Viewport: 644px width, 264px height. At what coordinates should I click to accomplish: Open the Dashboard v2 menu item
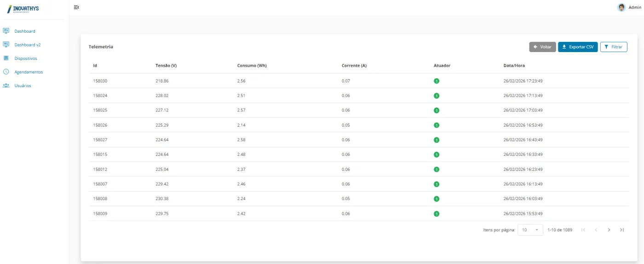point(28,45)
